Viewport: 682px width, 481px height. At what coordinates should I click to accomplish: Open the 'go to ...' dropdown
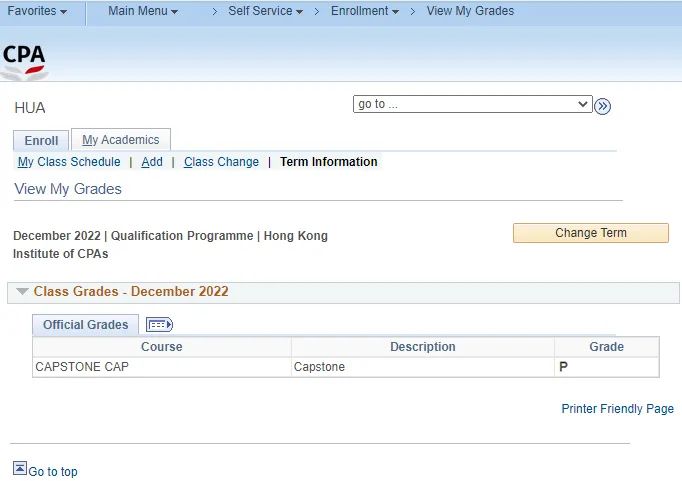472,104
